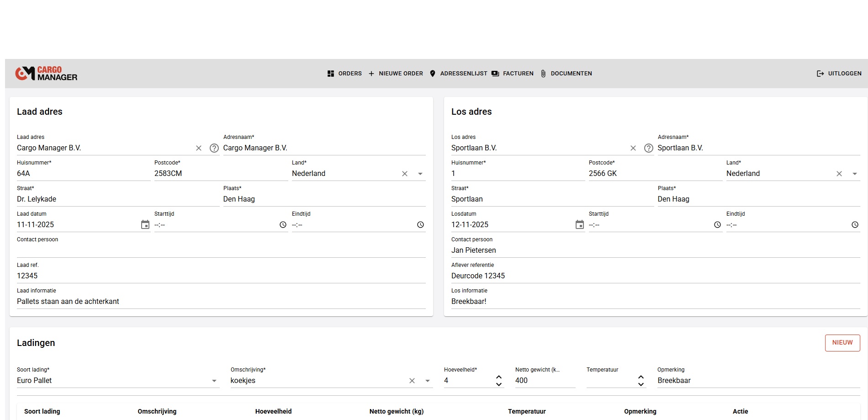The height and width of the screenshot is (420, 868).
Task: Open help icon next to Los adres
Action: (x=648, y=148)
